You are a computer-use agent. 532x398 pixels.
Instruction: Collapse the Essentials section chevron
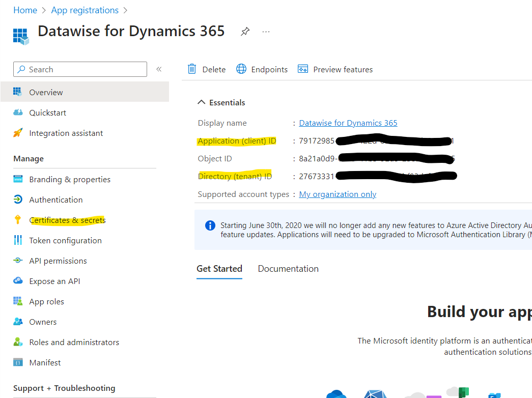[201, 102]
